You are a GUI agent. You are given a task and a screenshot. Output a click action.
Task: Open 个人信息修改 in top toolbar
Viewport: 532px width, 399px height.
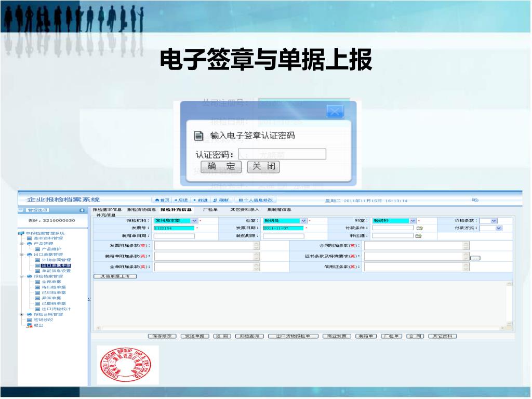pos(255,200)
